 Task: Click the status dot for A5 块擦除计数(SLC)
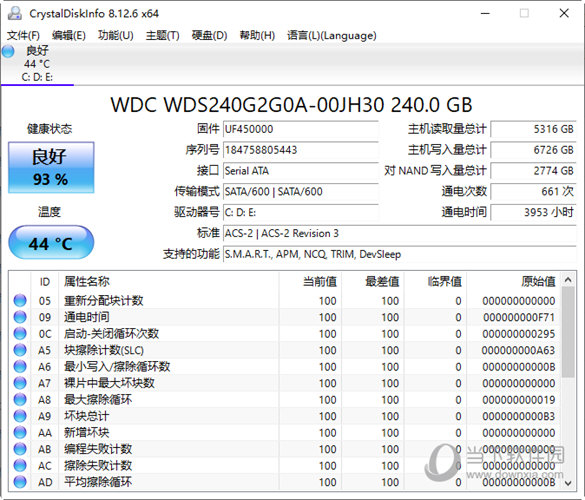point(20,350)
